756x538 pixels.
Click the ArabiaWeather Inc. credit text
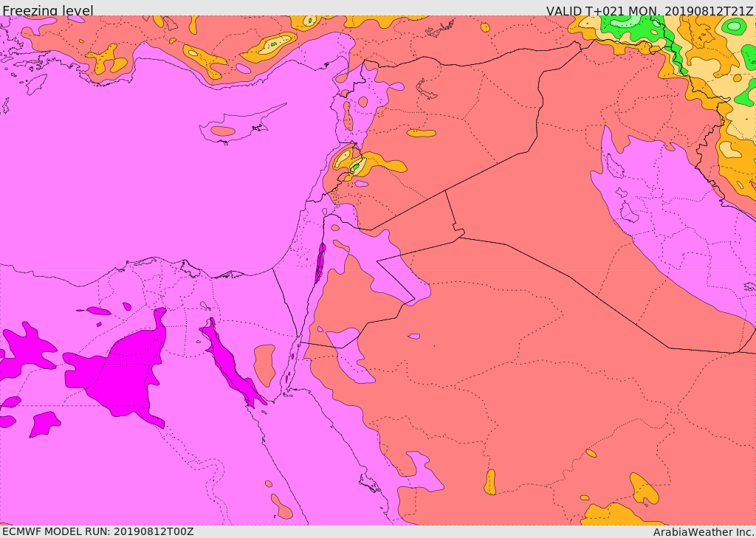704,531
